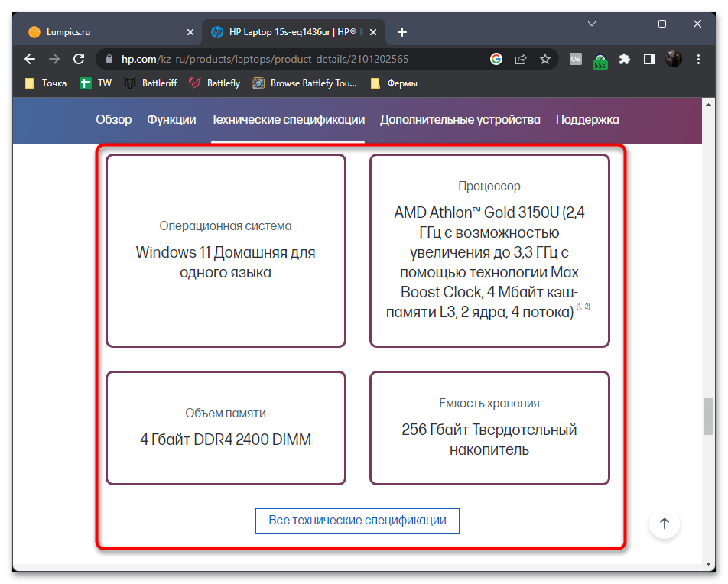
Task: Click the Все технические спецификации button
Action: click(x=357, y=521)
